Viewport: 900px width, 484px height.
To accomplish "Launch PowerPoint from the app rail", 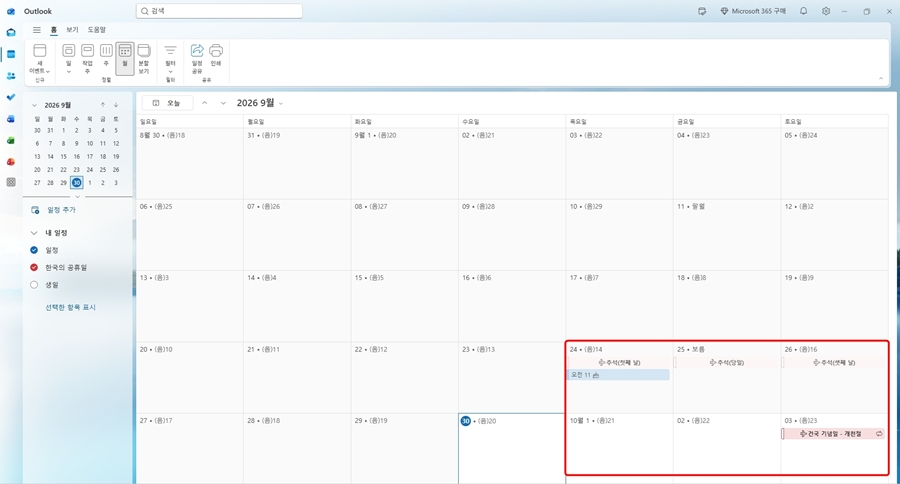I will point(11,162).
